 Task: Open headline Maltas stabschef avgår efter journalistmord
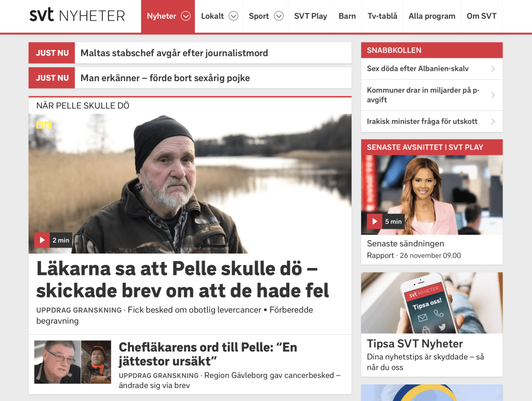(174, 53)
